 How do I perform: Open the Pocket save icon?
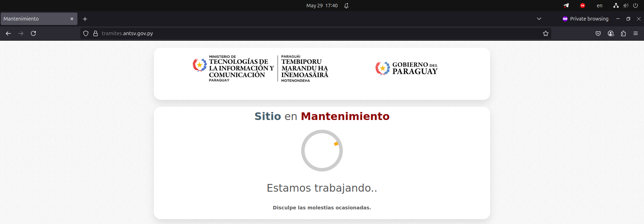point(598,33)
